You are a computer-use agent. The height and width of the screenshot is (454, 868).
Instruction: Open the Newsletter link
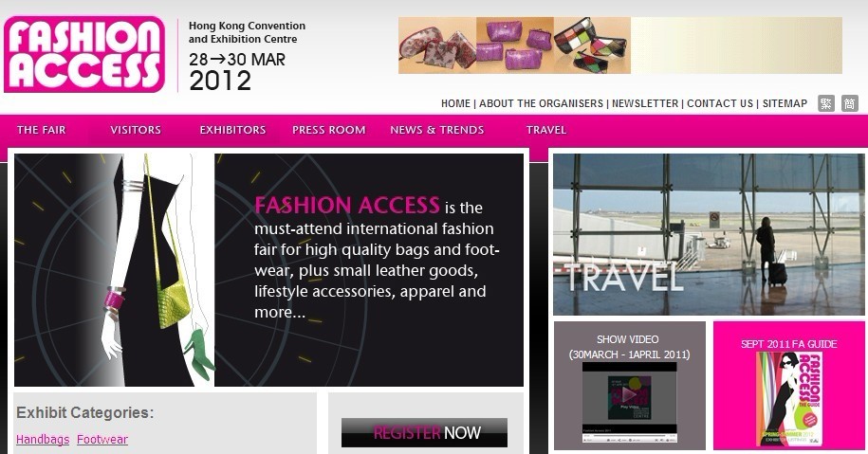645,103
